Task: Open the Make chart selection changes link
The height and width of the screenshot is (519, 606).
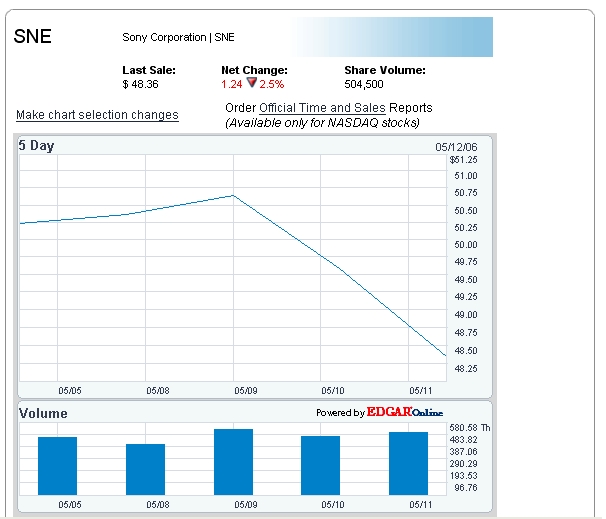Action: click(x=97, y=115)
